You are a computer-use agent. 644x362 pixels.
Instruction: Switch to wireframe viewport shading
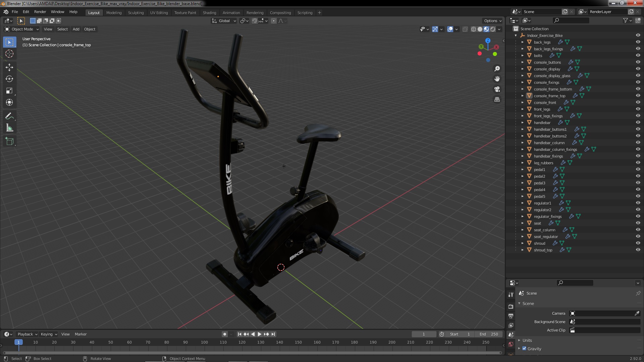[474, 29]
